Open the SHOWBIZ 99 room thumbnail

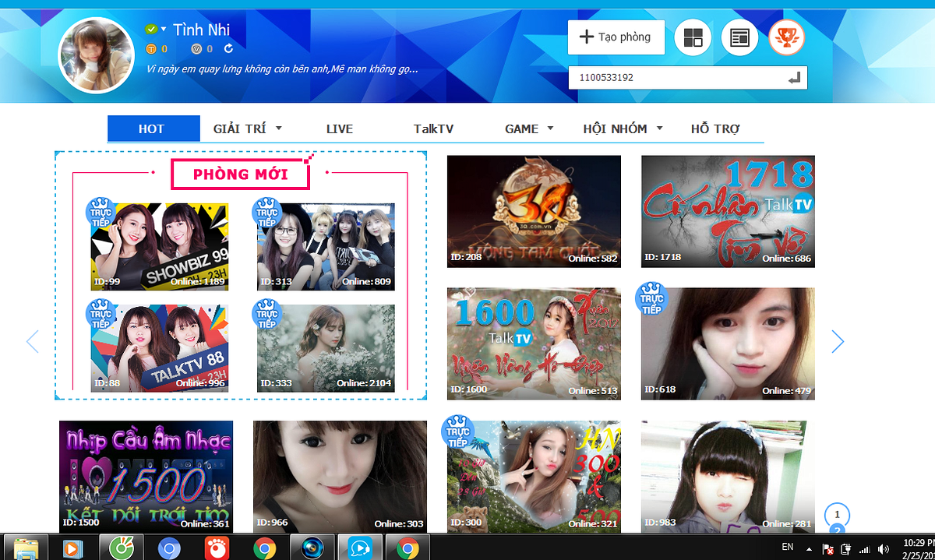pos(160,246)
